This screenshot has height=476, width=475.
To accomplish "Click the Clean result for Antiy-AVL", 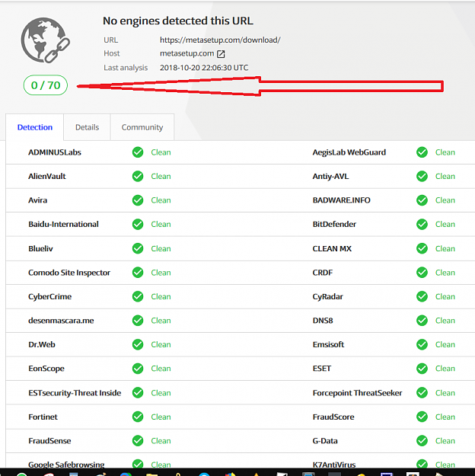I will point(445,177).
